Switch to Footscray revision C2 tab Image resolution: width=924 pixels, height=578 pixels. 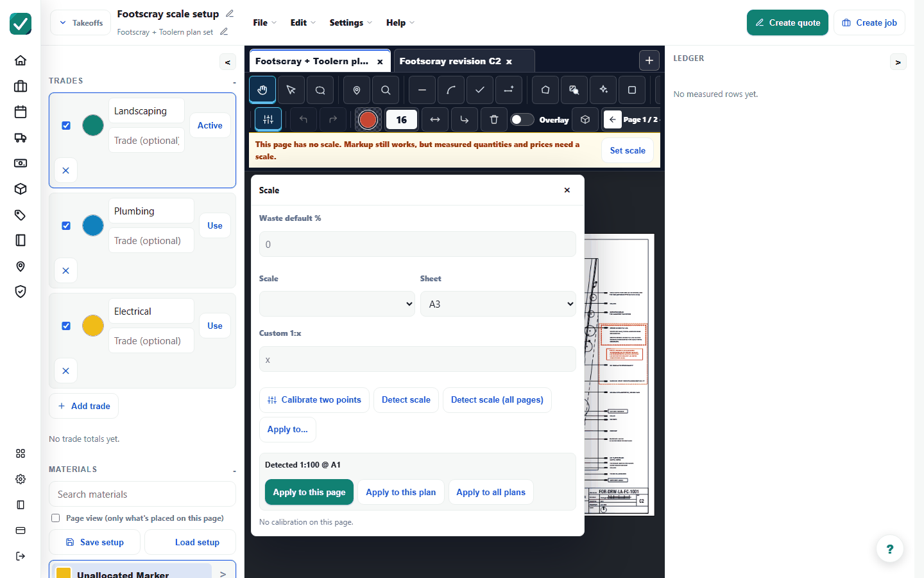(450, 61)
